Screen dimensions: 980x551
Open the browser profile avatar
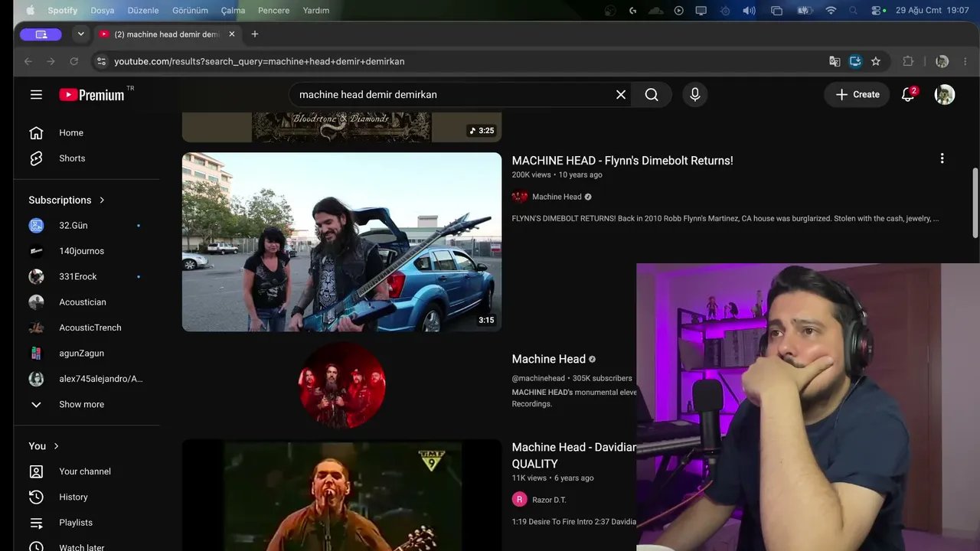[942, 61]
